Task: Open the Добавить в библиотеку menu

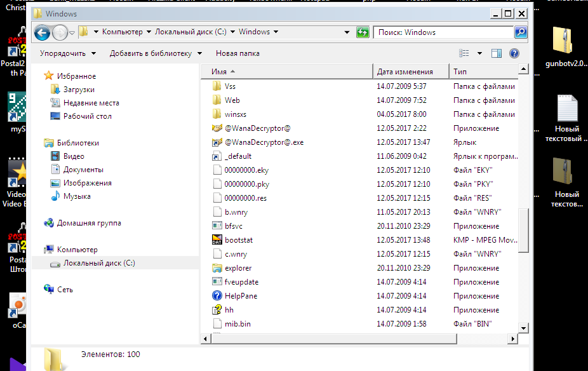Action: coord(156,53)
